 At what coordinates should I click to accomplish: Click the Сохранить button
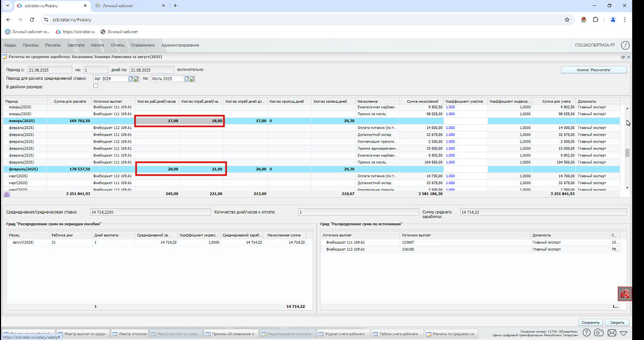590,322
